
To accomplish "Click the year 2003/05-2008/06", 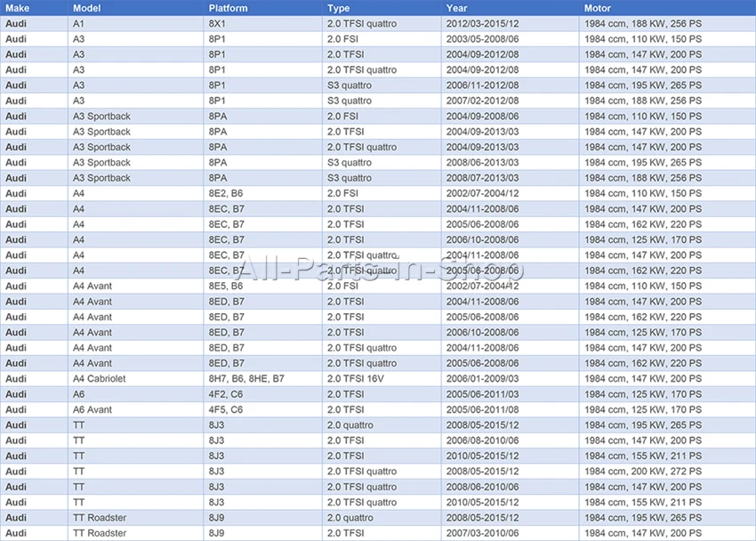I will click(x=482, y=39).
